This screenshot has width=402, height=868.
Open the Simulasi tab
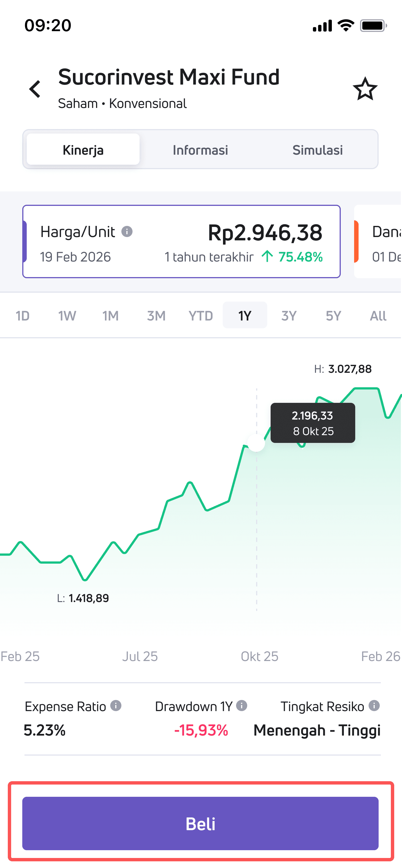pos(317,150)
